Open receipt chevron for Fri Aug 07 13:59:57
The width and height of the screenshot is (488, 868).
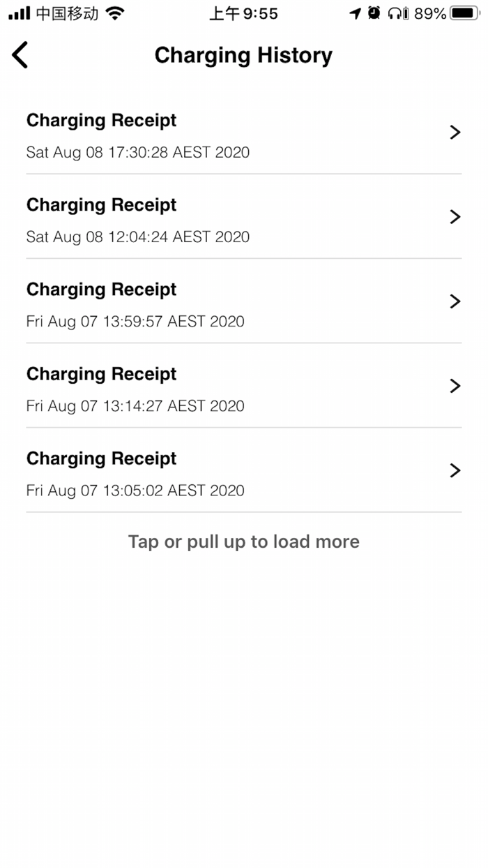(456, 301)
